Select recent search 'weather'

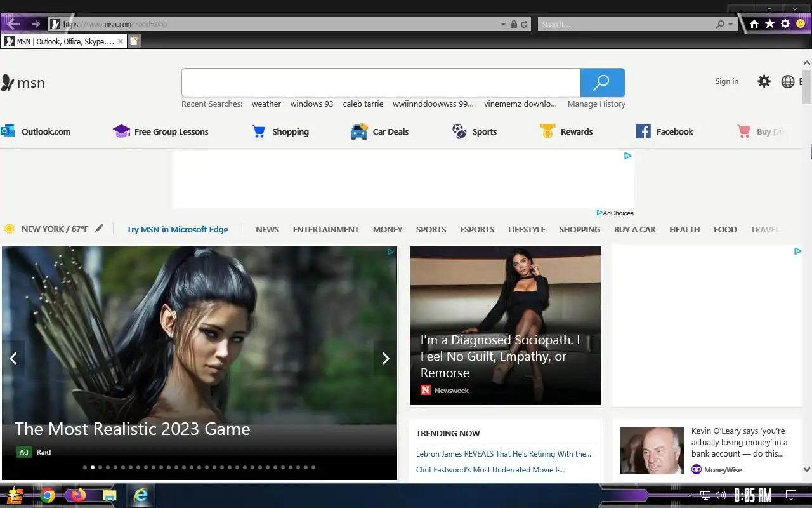point(266,104)
